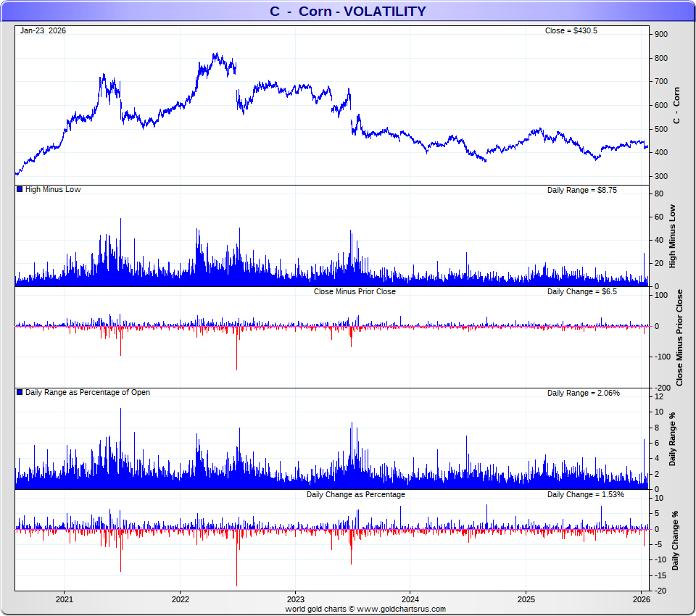Image resolution: width=696 pixels, height=616 pixels.
Task: Click the vertical 'C - Corn' axis title
Action: click(x=677, y=106)
